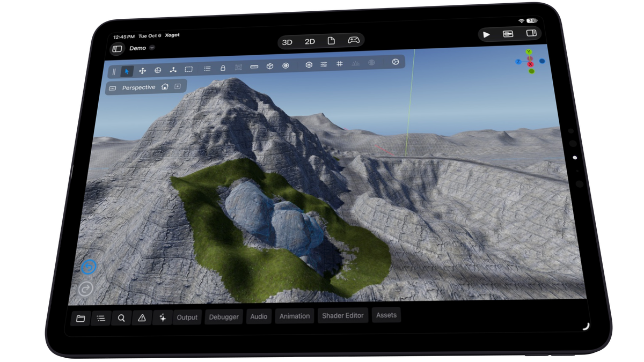This screenshot has height=362, width=644.
Task: Open the Output panel
Action: click(x=187, y=317)
